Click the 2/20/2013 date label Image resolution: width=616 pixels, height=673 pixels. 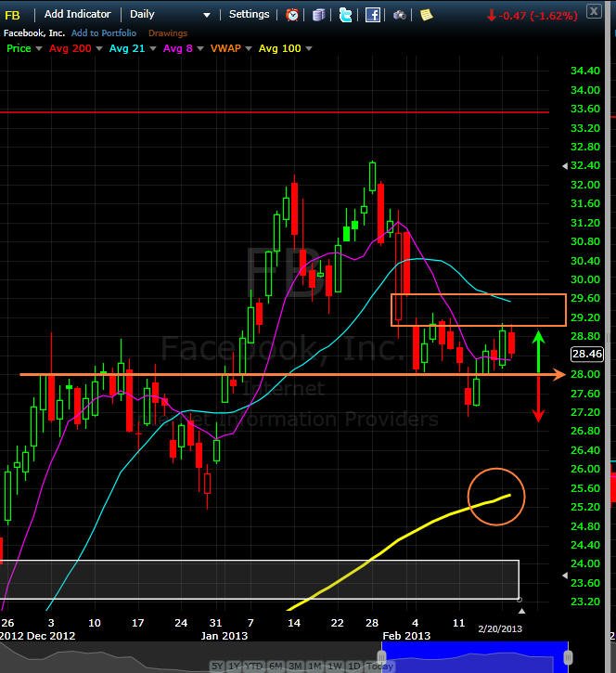500,628
